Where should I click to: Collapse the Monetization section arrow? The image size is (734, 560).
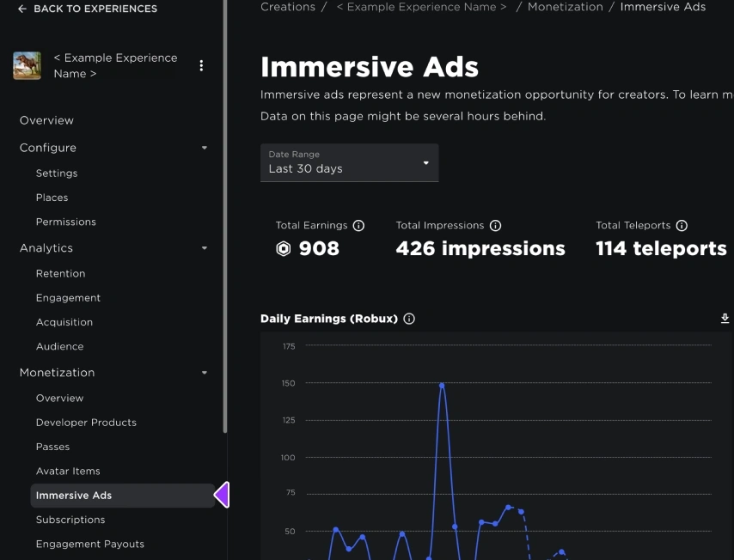click(x=205, y=373)
